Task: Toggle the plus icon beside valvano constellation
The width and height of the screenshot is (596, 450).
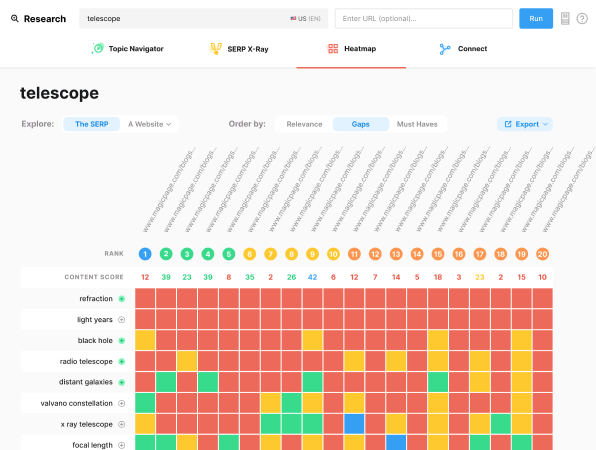Action: [122, 403]
